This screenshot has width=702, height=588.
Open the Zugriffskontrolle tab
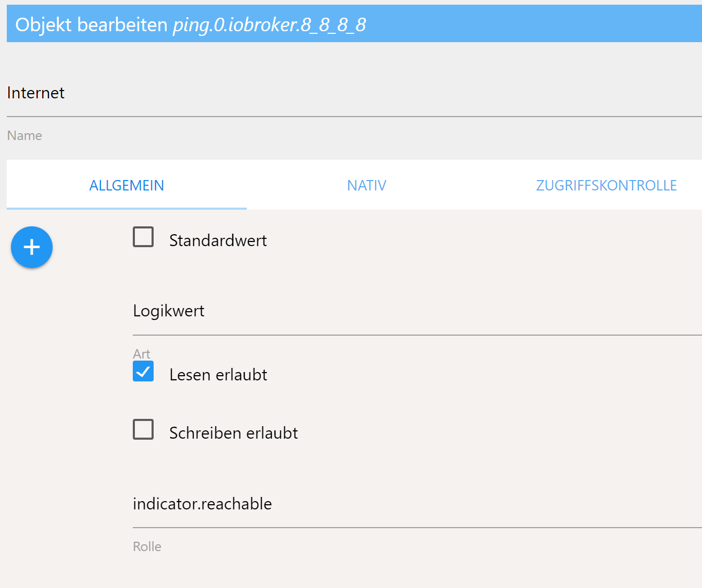(606, 185)
